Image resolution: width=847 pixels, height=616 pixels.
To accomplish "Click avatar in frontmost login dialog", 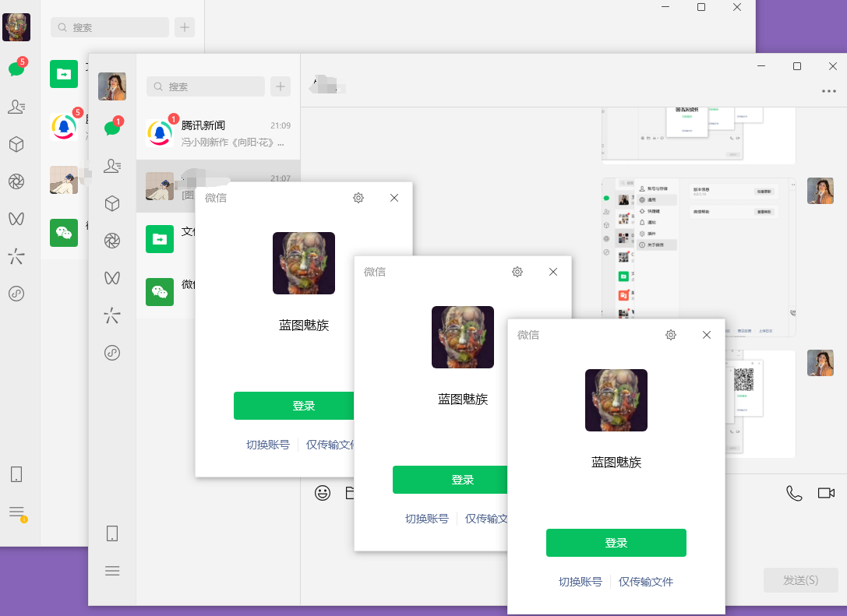I will tap(616, 400).
